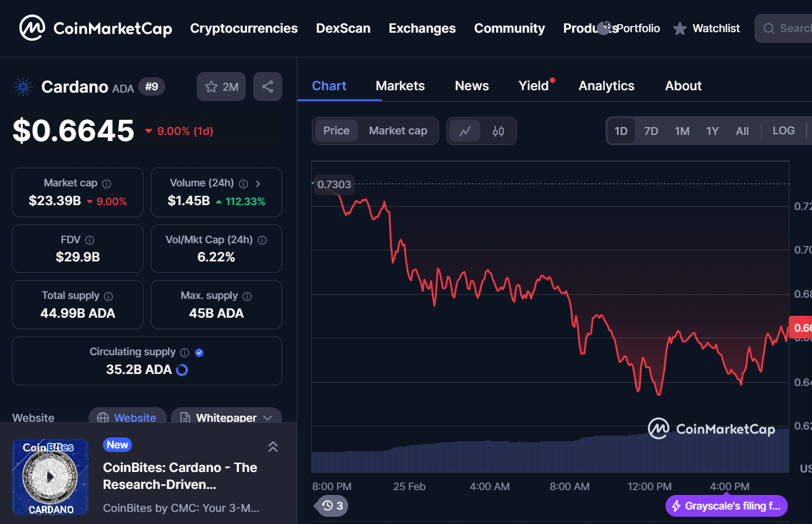Click the Market cap info icon
Viewport: 812px width, 524px height.
point(107,183)
